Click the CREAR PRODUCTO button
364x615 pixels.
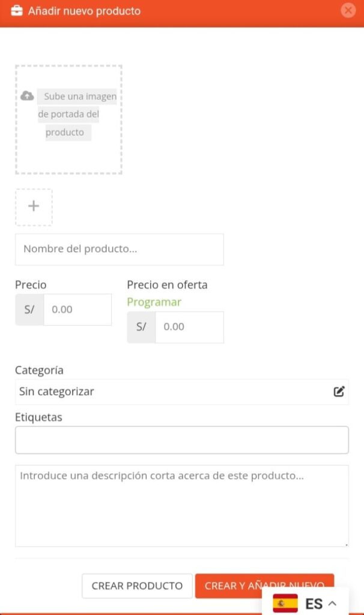137,586
